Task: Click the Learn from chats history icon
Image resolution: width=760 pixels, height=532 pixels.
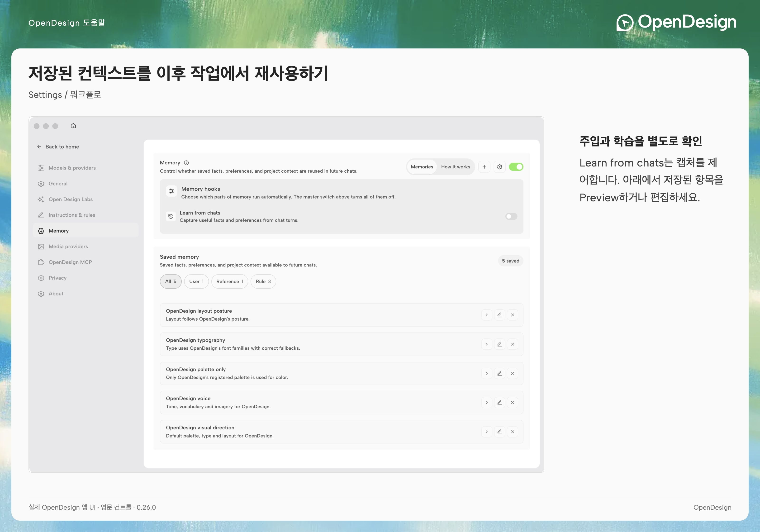Action: 171,216
